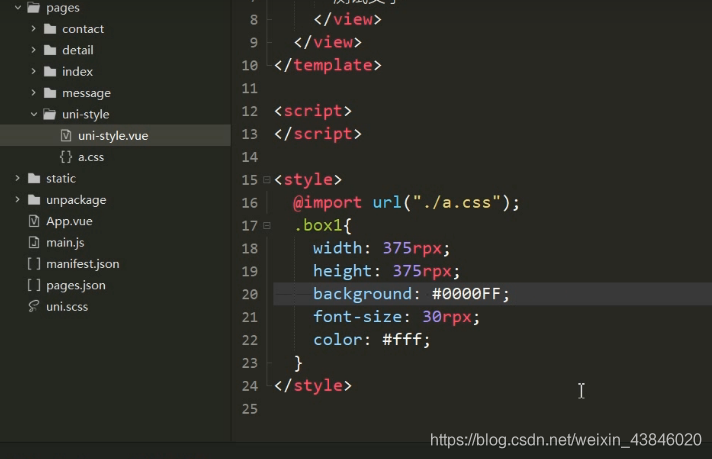Open the App.vue file
Image resolution: width=712 pixels, height=459 pixels.
click(69, 221)
